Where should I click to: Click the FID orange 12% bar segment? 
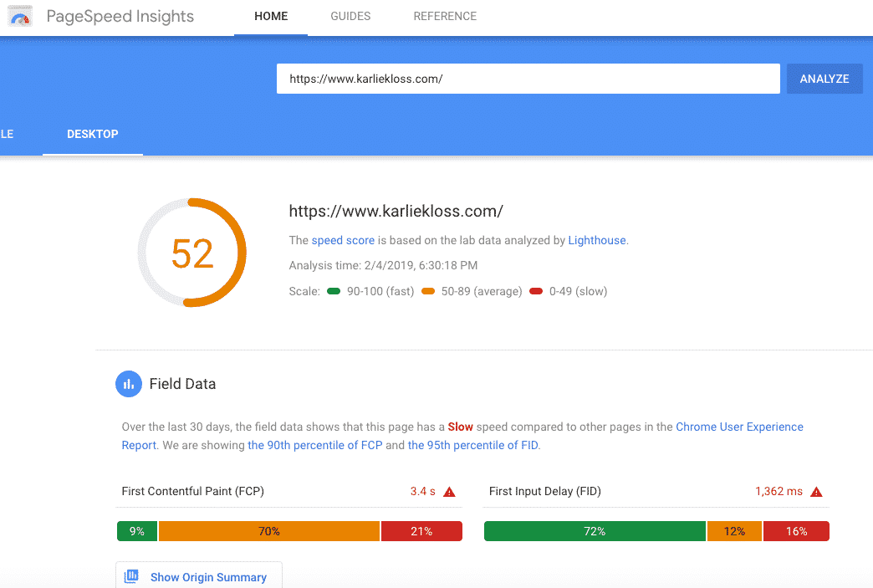734,531
